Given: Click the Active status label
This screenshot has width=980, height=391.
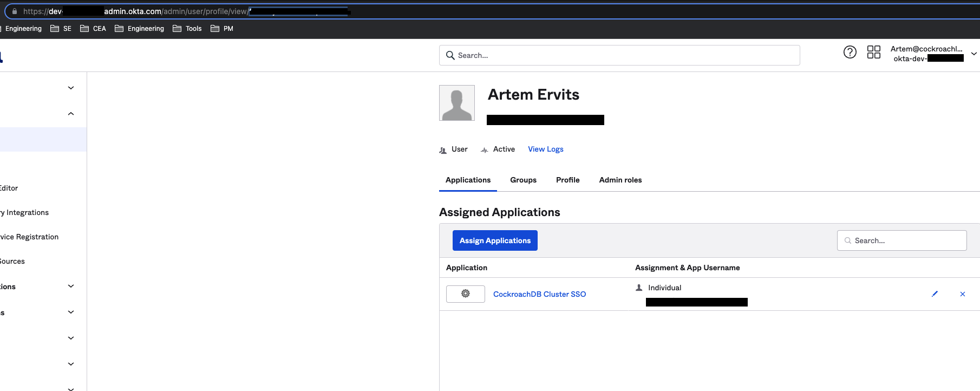Looking at the screenshot, I should [x=504, y=149].
